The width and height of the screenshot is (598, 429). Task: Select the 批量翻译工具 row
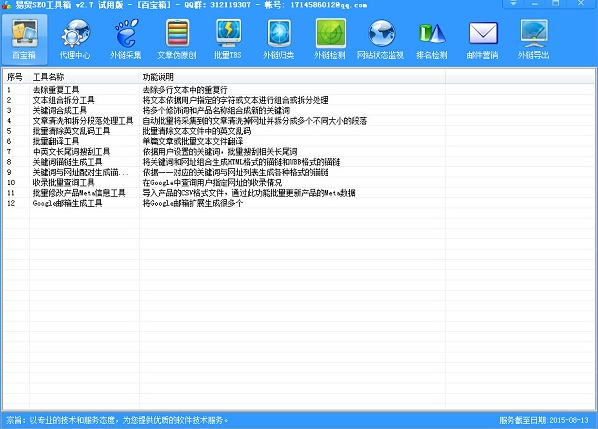coord(299,141)
